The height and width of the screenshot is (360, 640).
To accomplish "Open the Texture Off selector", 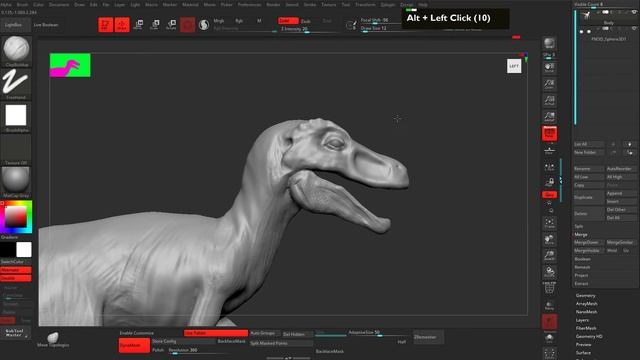I will 16,150.
